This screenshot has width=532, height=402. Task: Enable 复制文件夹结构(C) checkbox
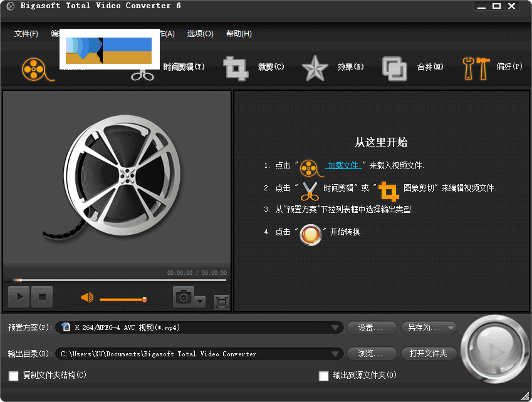coord(14,376)
